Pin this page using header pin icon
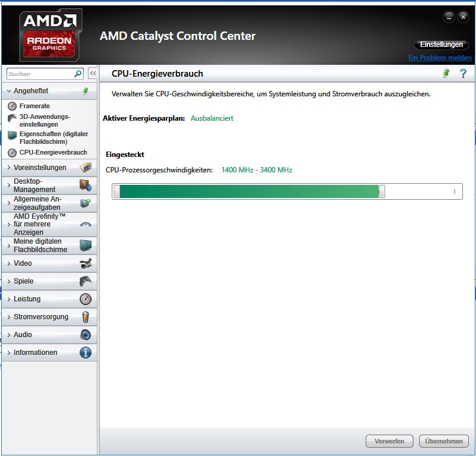This screenshot has height=456, width=476. tap(446, 73)
